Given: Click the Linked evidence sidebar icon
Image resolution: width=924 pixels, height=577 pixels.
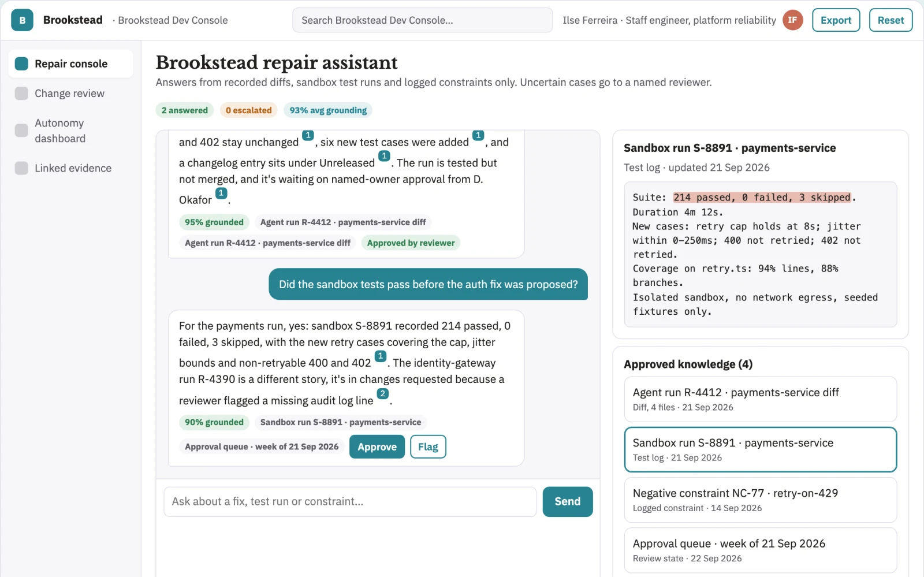Looking at the screenshot, I should (x=21, y=168).
